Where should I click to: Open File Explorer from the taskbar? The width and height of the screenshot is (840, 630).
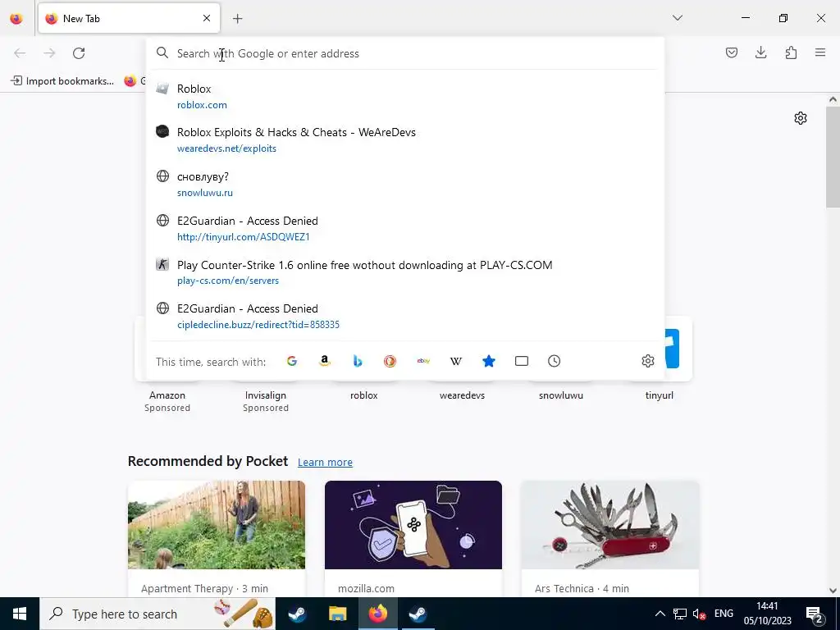click(337, 614)
